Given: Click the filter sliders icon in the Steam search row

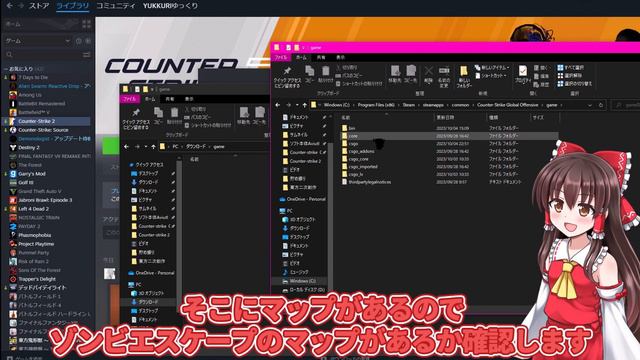Looking at the screenshot, I should 87,54.
